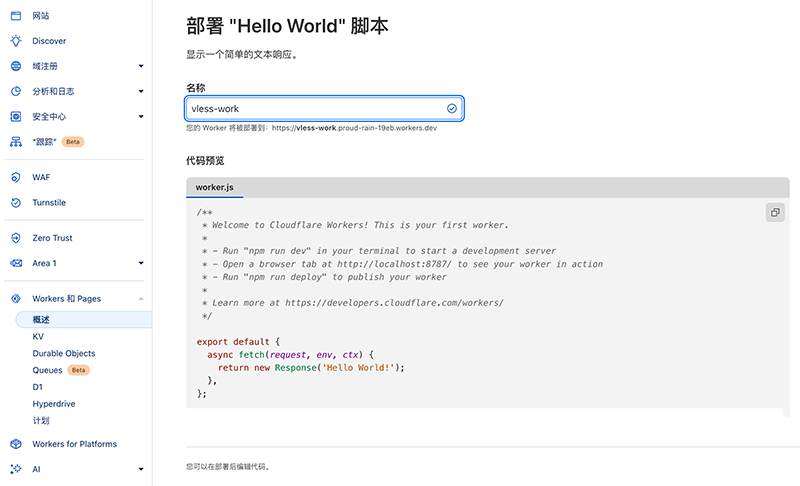This screenshot has width=800, height=486.
Task: Click the Area 1 email icon
Action: coord(16,263)
